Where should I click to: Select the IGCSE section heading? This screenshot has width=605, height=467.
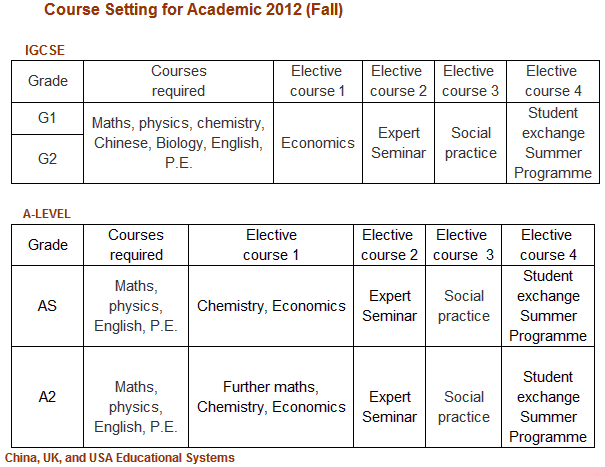pyautogui.click(x=45, y=49)
